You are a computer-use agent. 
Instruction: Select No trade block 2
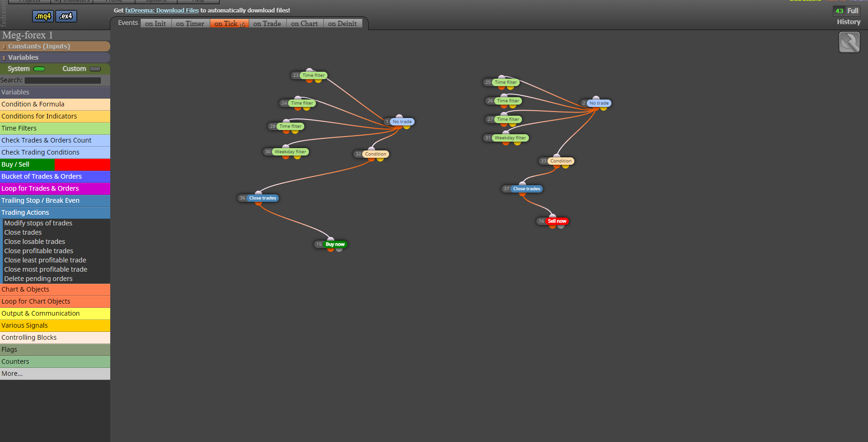[x=599, y=103]
